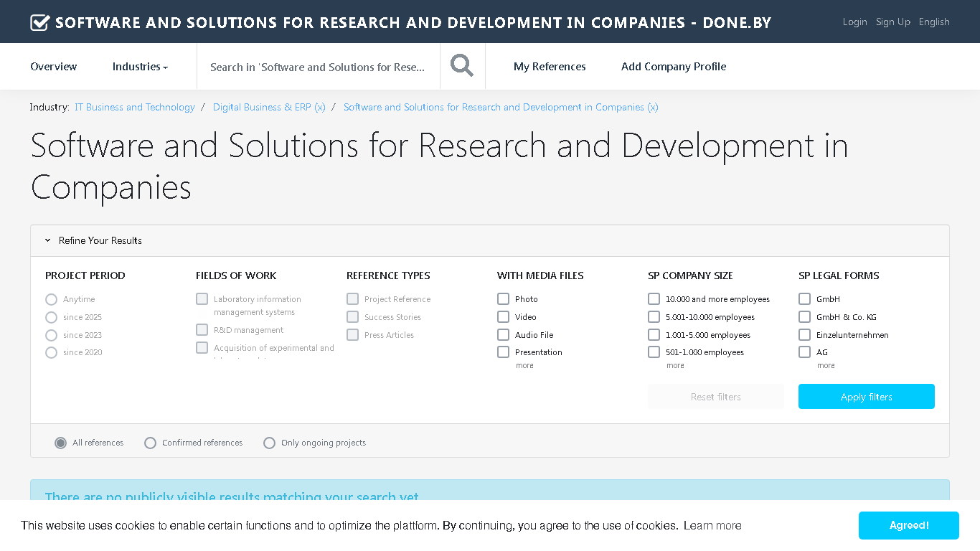
Task: Enable the Presentation media filter
Action: point(504,352)
